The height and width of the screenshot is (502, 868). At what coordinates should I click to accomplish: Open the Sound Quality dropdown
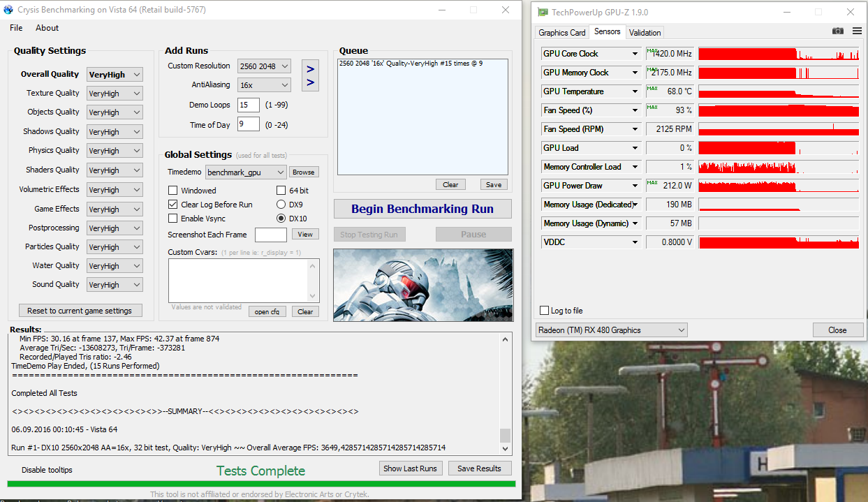pos(115,285)
